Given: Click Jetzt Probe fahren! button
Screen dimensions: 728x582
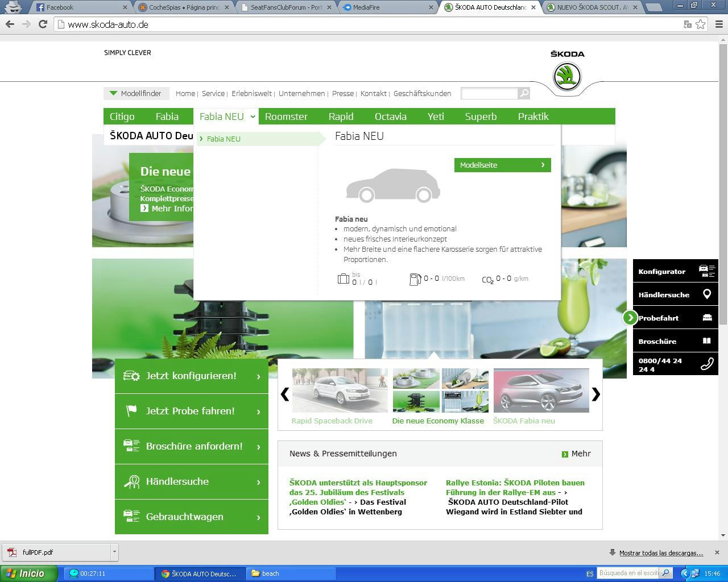Looking at the screenshot, I should coord(192,411).
